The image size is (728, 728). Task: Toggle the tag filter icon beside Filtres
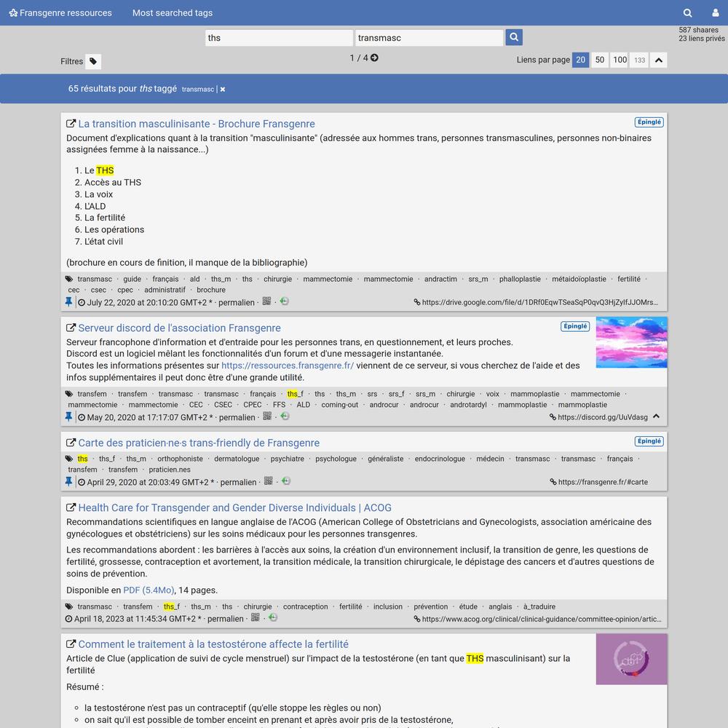(x=93, y=61)
